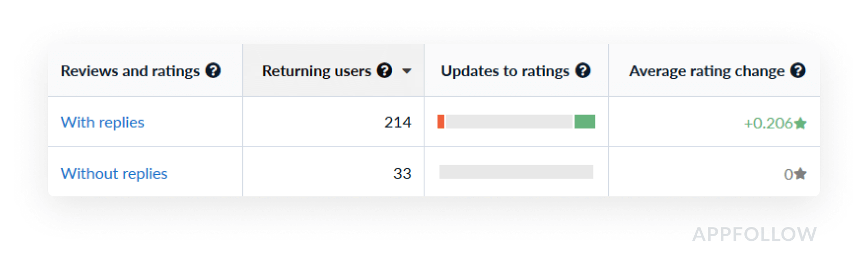This screenshot has width=868, height=272.
Task: Open the With replies link
Action: 102,122
